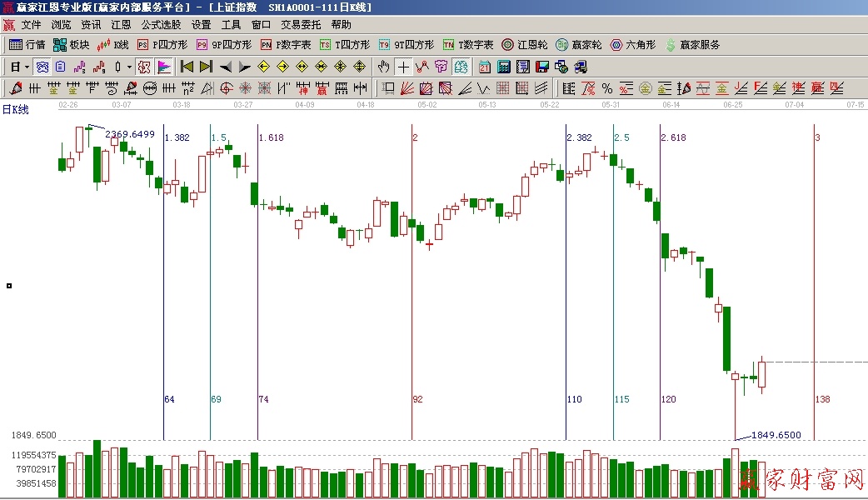Click the calendar icon showing 21
Image resolution: width=868 pixels, height=500 pixels.
tap(484, 67)
